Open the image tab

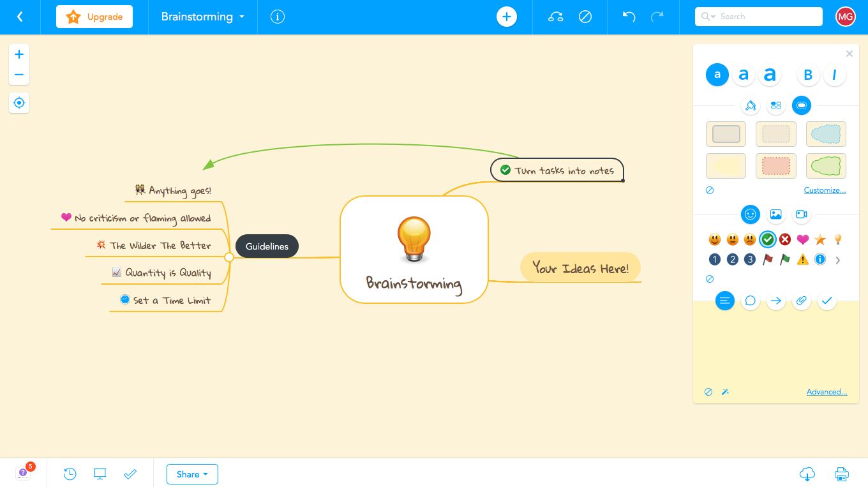[776, 214]
